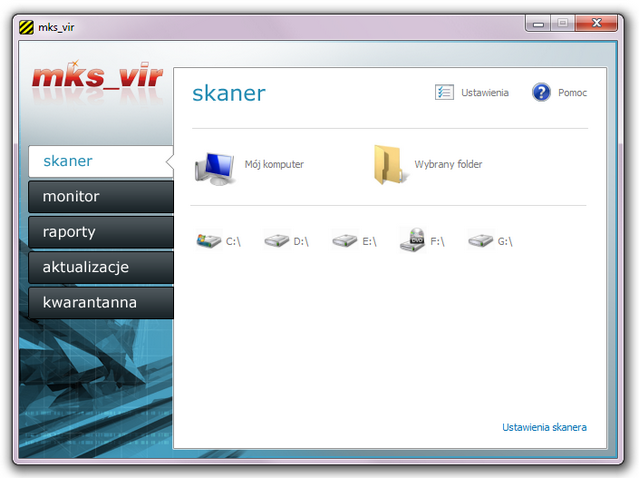The width and height of the screenshot is (639, 478).
Task: Select the D:\ drive icon
Action: click(x=277, y=240)
